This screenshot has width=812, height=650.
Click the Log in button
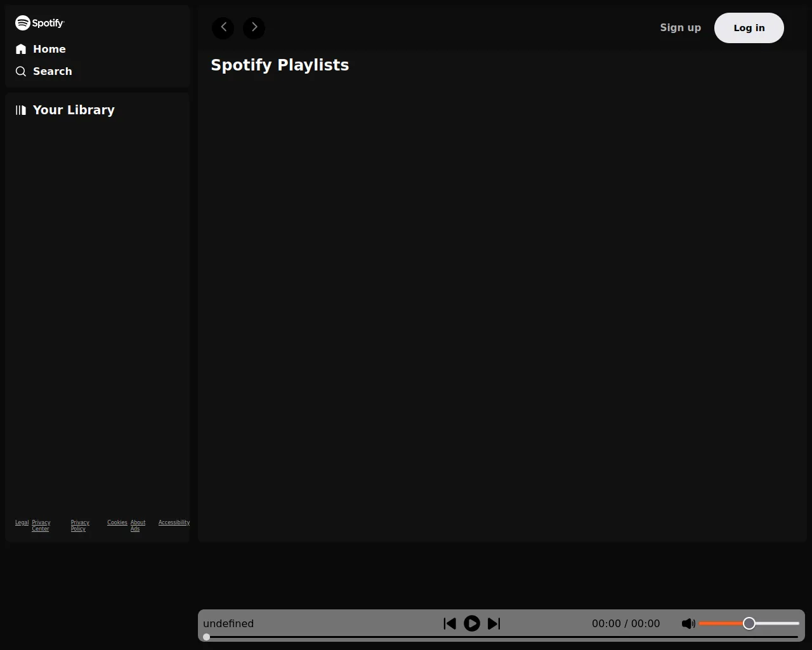(749, 28)
